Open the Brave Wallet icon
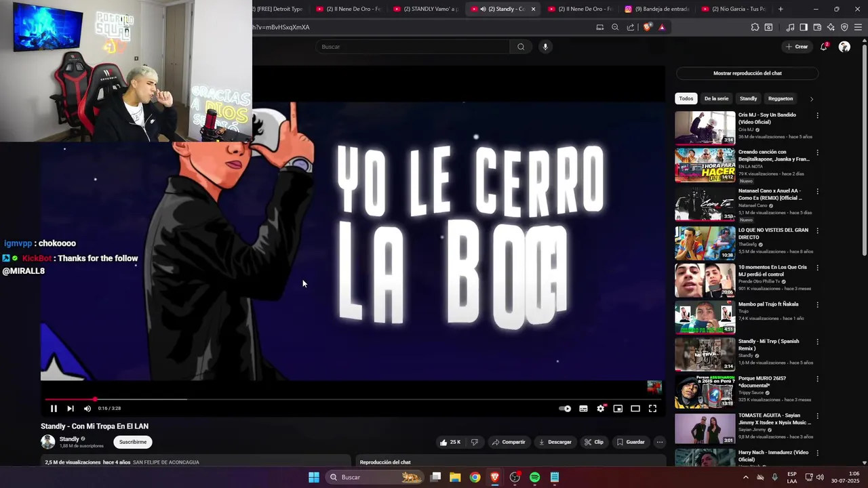This screenshot has width=868, height=488. pyautogui.click(x=817, y=27)
